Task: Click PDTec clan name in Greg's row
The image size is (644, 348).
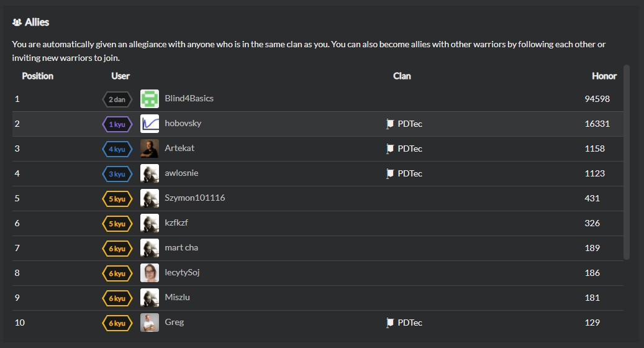Action: pyautogui.click(x=410, y=323)
